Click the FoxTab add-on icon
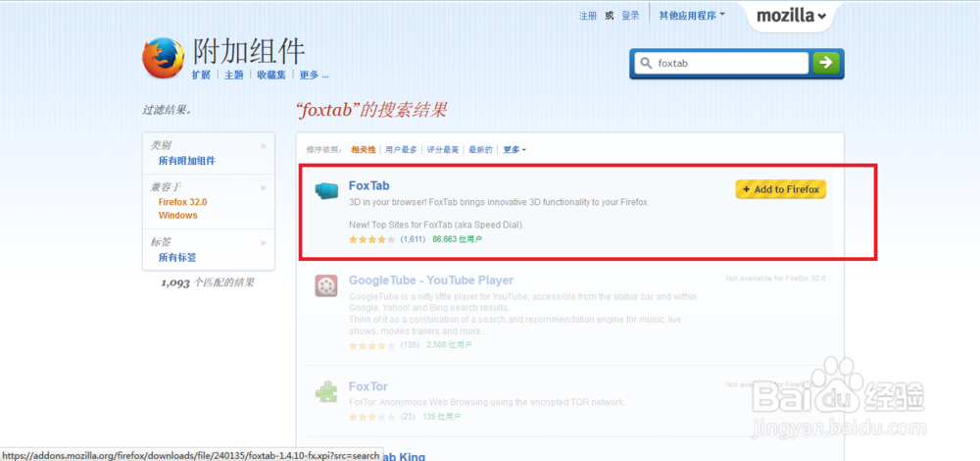The image size is (980, 461). 325,189
